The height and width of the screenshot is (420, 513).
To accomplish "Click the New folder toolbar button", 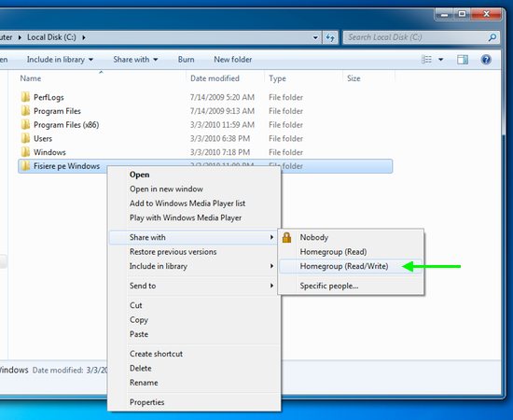I will click(x=233, y=60).
